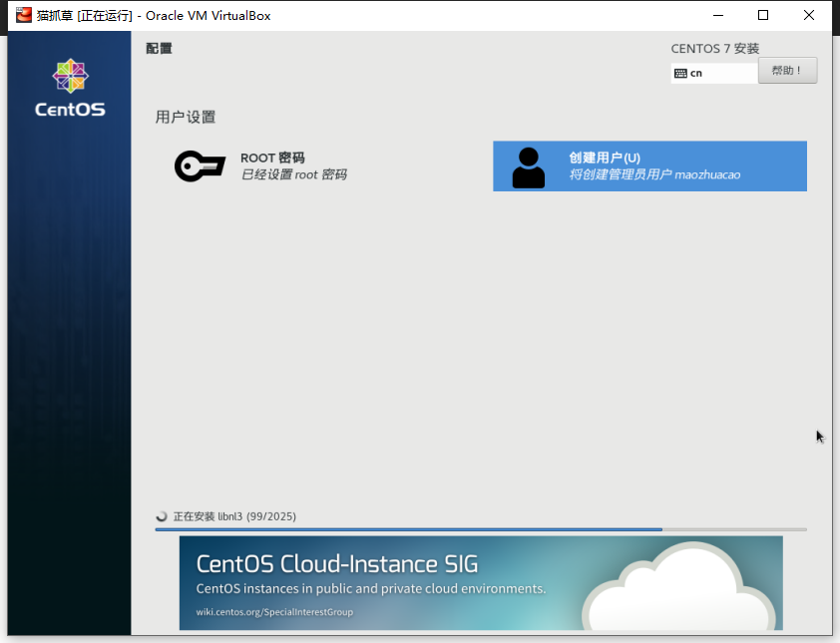
Task: Click the keyboard layout icon
Action: click(x=680, y=74)
